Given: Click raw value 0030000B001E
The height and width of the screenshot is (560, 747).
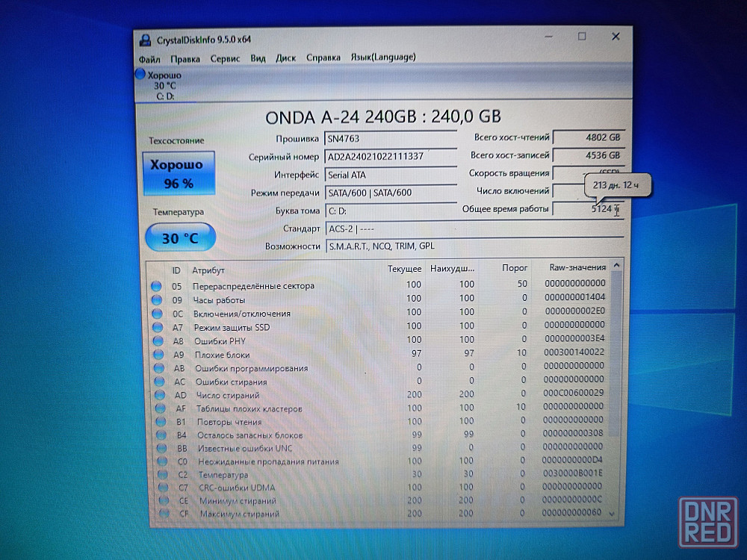Looking at the screenshot, I should pyautogui.click(x=572, y=473).
